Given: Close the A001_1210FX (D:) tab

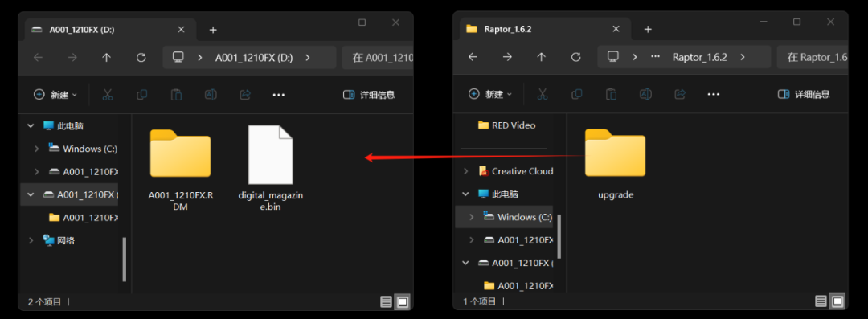Looking at the screenshot, I should coord(180,30).
